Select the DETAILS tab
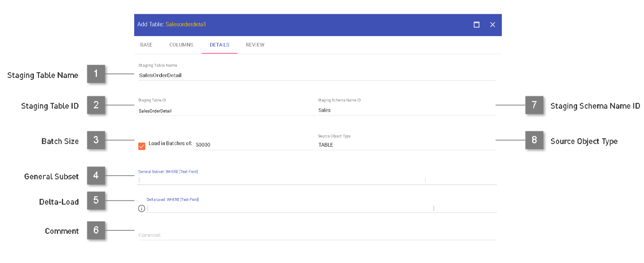The width and height of the screenshot is (644, 263). [220, 45]
